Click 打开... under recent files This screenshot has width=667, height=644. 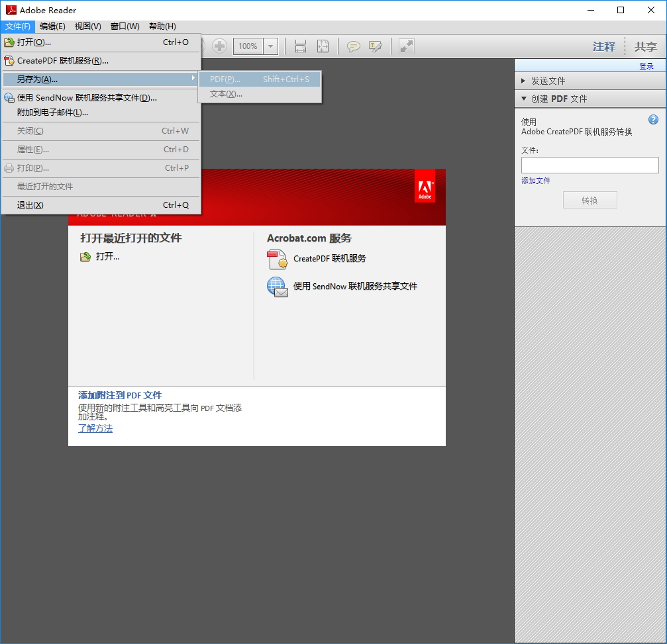[107, 256]
